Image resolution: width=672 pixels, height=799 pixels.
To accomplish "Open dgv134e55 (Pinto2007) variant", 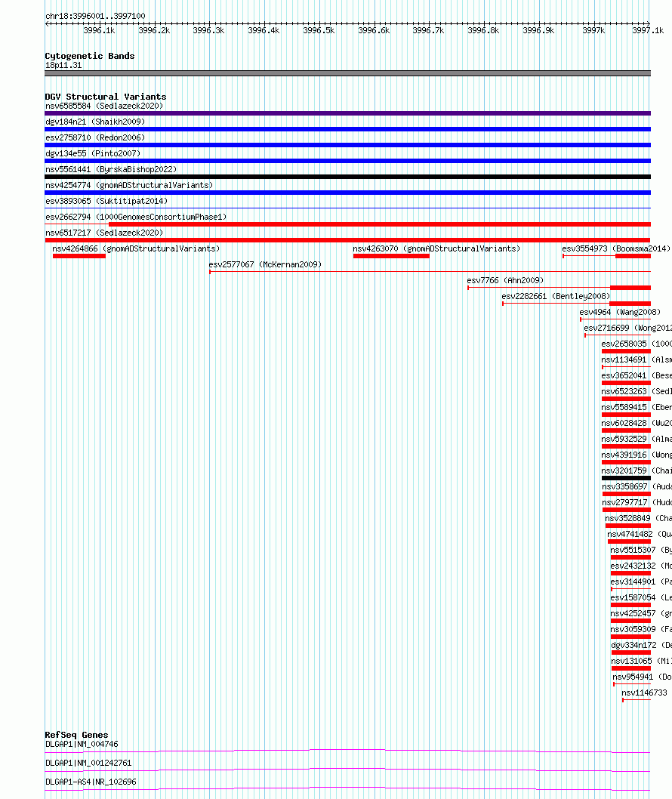I will click(x=93, y=153).
